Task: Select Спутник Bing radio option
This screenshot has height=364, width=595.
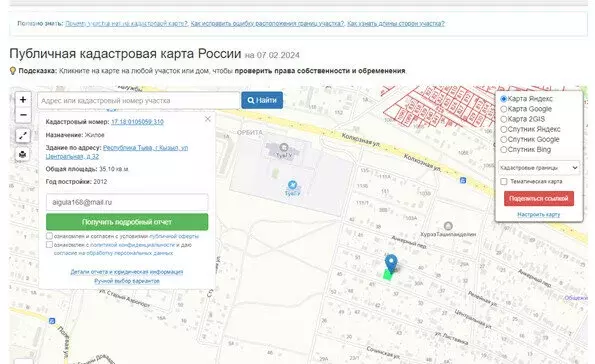Action: point(504,150)
